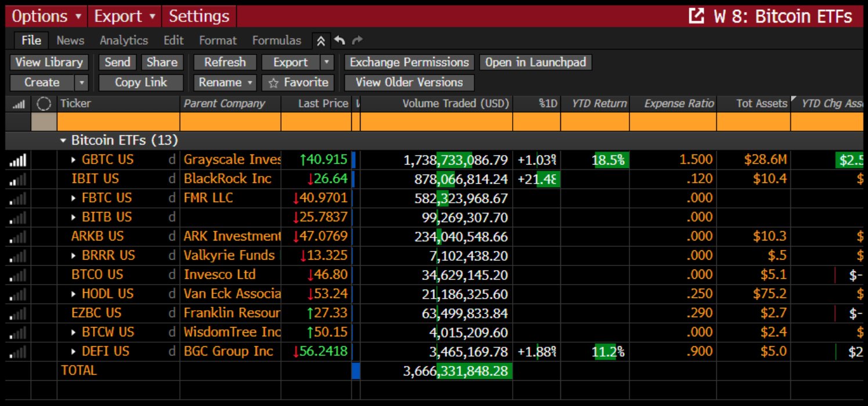Sort by YTD Return column header
This screenshot has height=406, width=868.
pyautogui.click(x=595, y=103)
